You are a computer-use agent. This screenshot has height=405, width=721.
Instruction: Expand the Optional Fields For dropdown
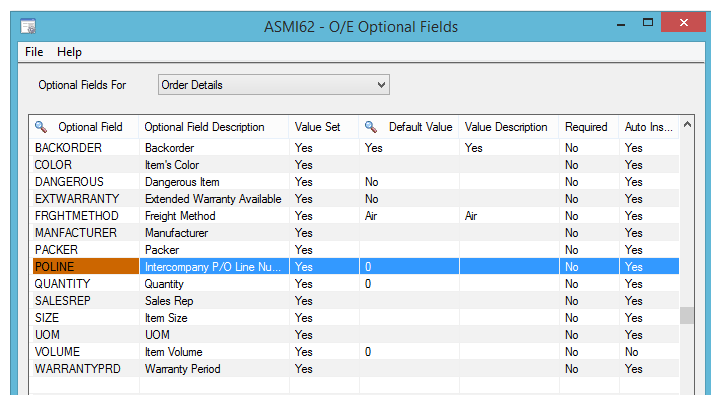[x=273, y=85]
